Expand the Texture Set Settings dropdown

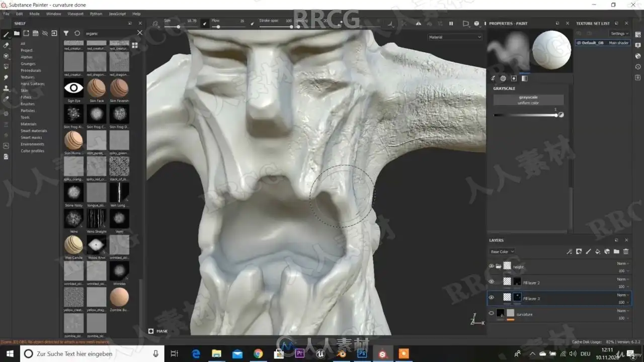619,34
